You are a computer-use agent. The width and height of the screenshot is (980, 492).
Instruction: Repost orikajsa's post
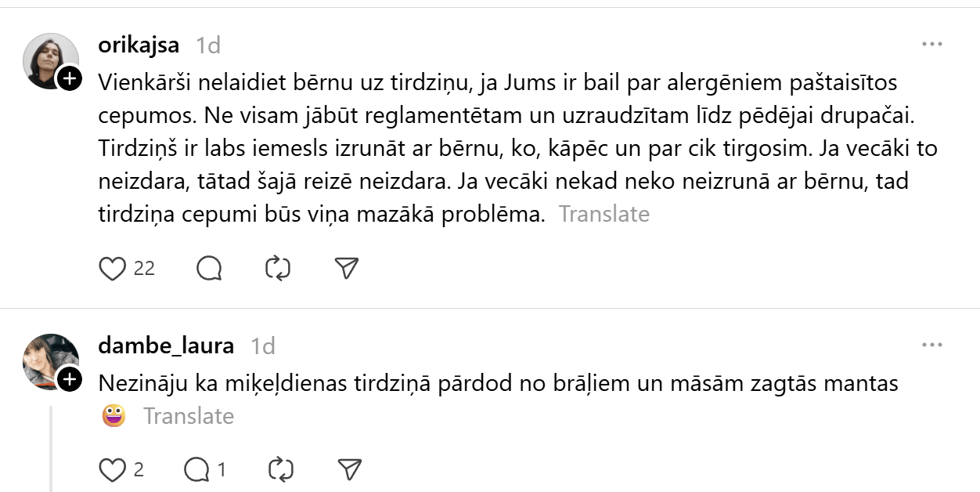click(x=278, y=269)
